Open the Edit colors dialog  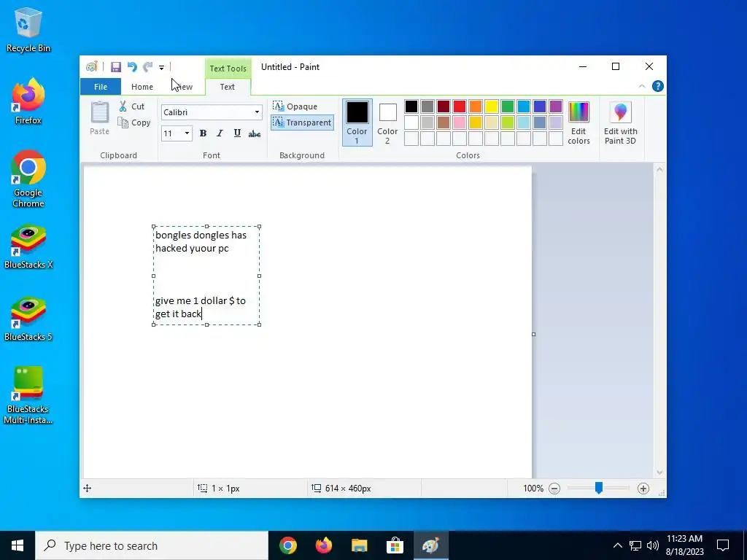578,122
